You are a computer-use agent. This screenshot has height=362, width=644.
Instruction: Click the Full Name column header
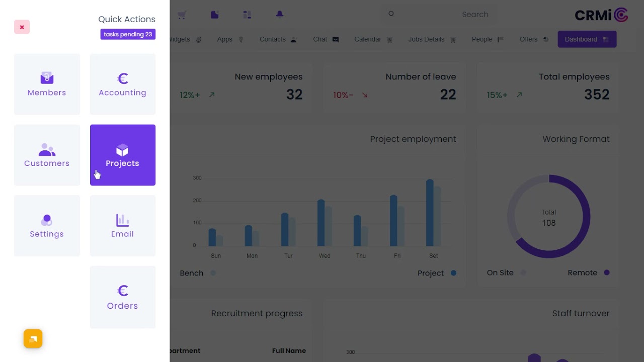click(289, 351)
